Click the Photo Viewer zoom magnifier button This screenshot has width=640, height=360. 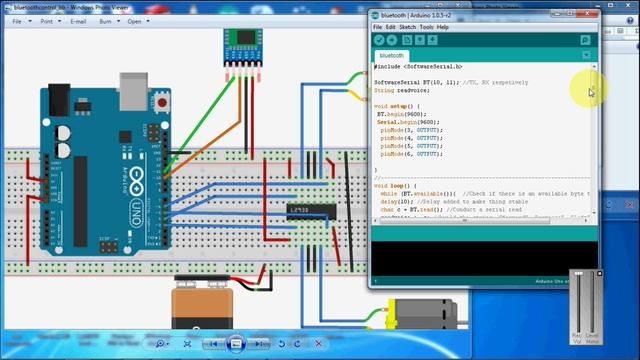pos(162,344)
